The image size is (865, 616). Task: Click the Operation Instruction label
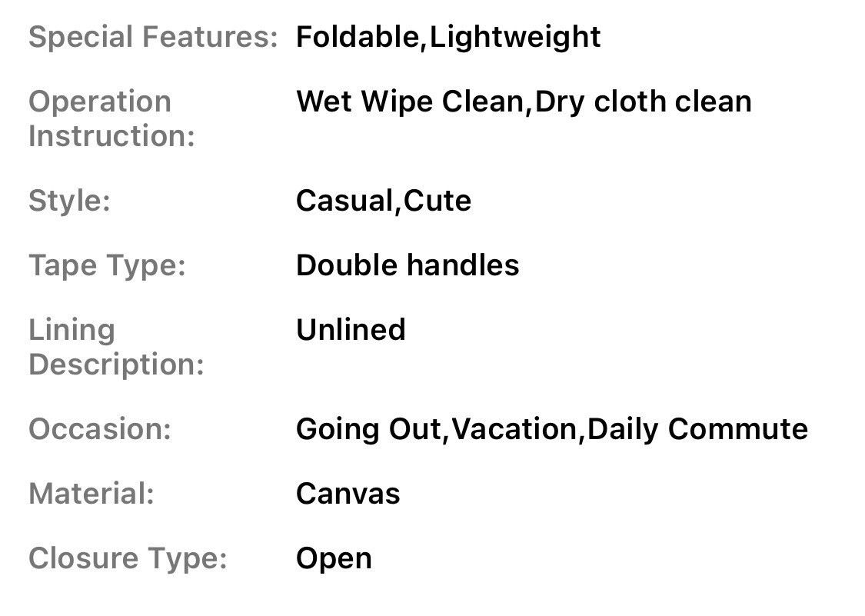pyautogui.click(x=111, y=118)
